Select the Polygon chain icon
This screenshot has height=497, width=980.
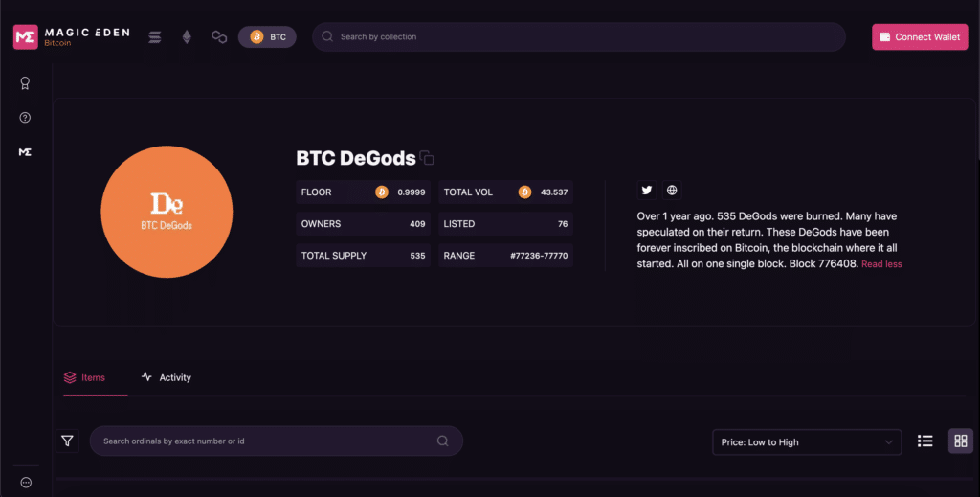point(219,37)
